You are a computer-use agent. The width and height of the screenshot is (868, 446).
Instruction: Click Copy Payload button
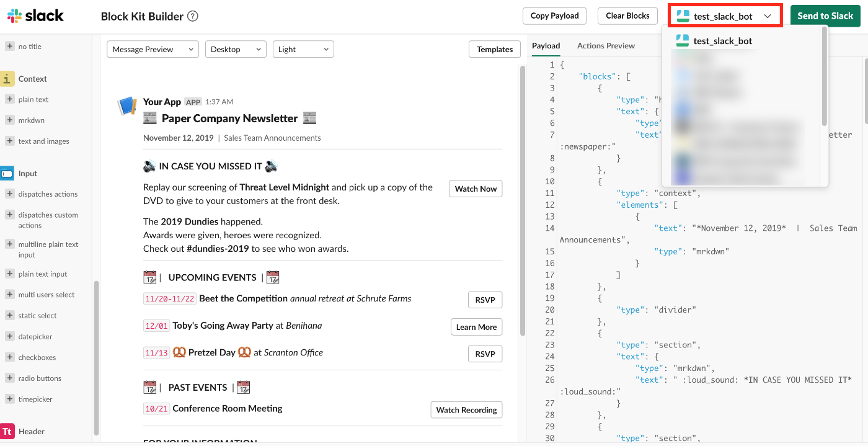[x=554, y=16]
